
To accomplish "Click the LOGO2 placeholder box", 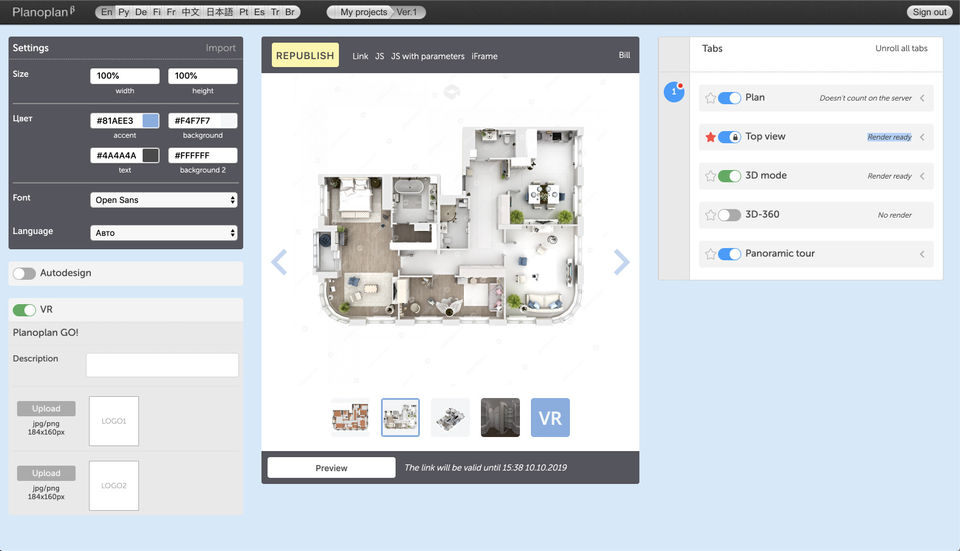I will [114, 485].
